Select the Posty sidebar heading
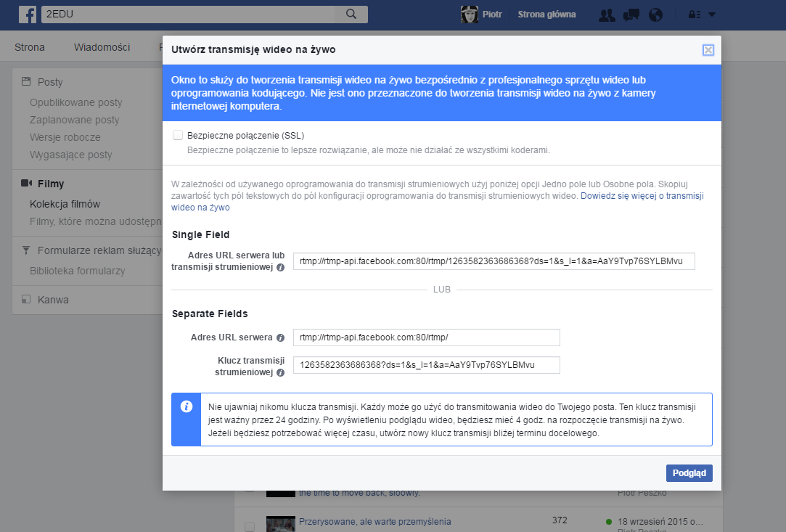The height and width of the screenshot is (532, 786). pyautogui.click(x=50, y=82)
